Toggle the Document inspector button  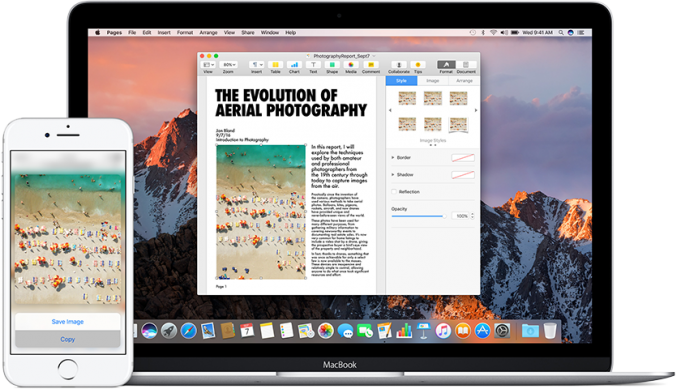tap(466, 65)
